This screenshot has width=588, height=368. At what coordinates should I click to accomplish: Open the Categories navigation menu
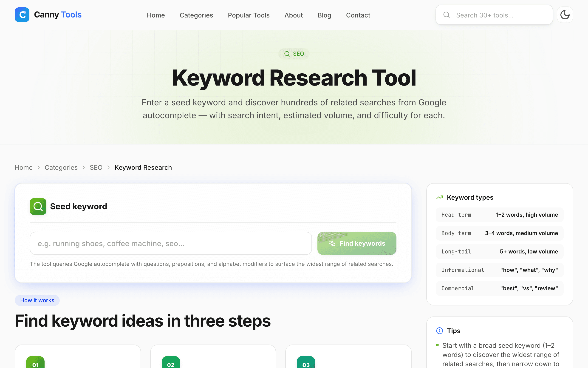coord(196,15)
